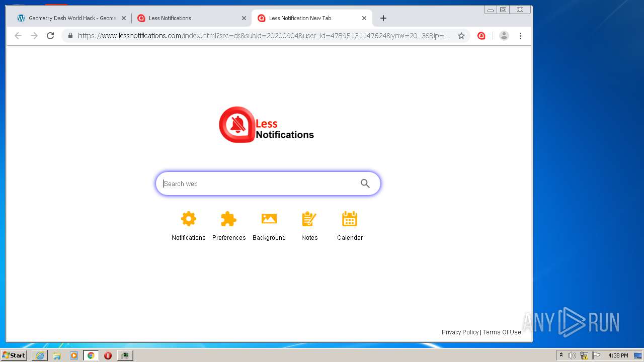Open the monitor app taskbar icon
Screen dimensions: 644x362
tap(125, 355)
